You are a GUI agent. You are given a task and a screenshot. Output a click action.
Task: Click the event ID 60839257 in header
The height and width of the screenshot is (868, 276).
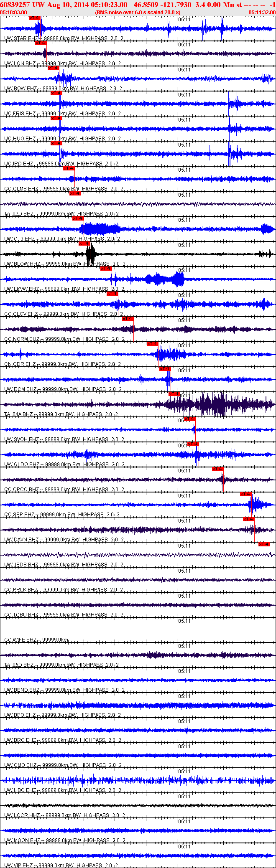pyautogui.click(x=15, y=5)
